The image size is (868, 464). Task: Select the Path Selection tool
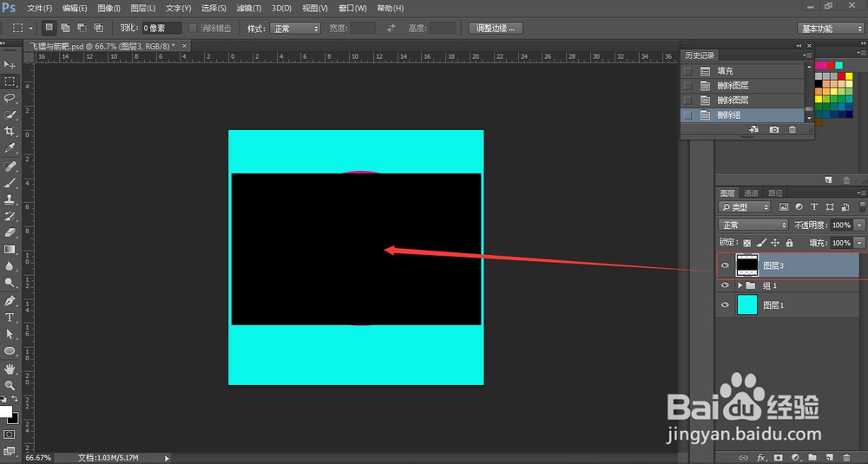pos(10,334)
